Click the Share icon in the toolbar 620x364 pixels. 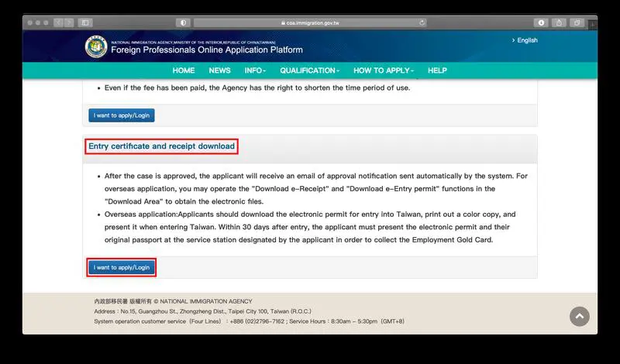(559, 22)
